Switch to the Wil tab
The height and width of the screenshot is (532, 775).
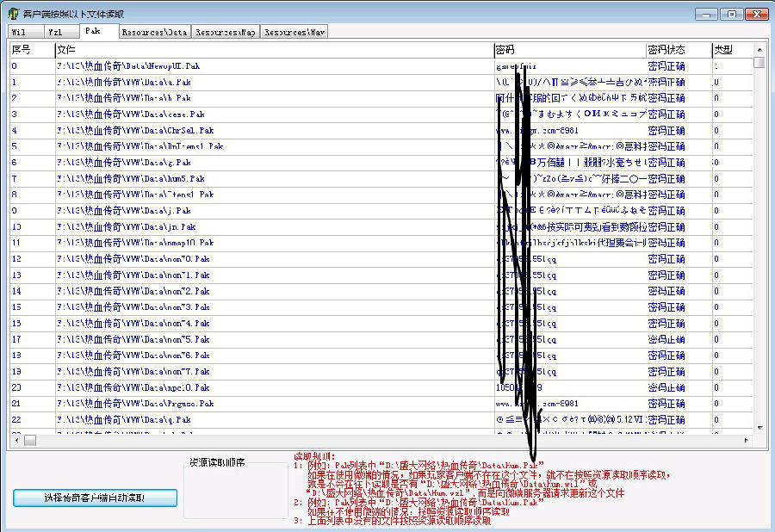tap(26, 32)
